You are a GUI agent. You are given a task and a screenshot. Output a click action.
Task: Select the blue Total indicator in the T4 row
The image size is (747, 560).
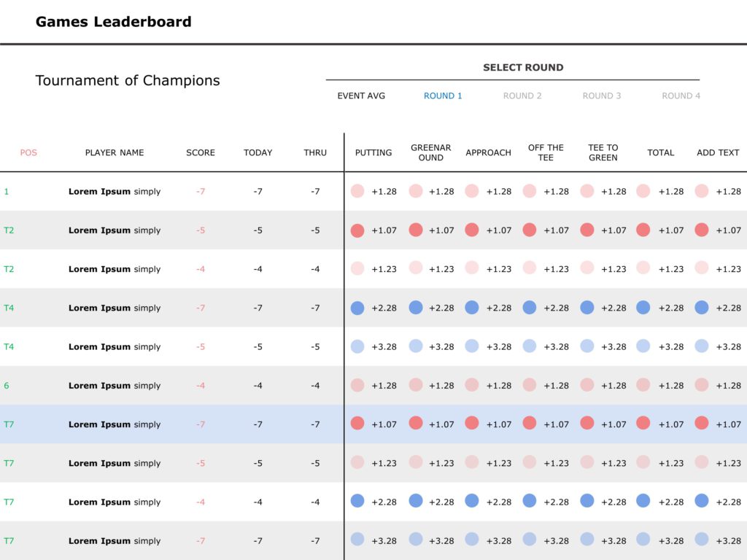[643, 308]
